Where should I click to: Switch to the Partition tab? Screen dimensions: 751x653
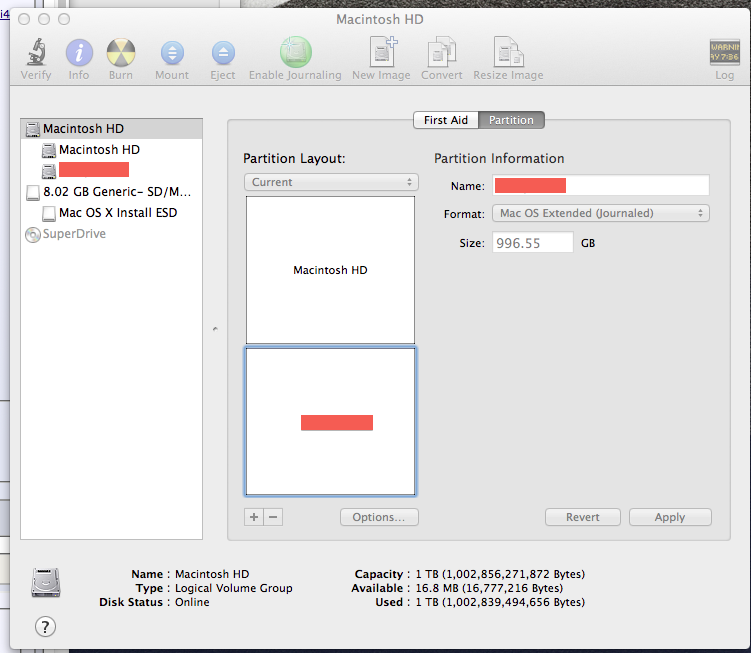pyautogui.click(x=511, y=120)
